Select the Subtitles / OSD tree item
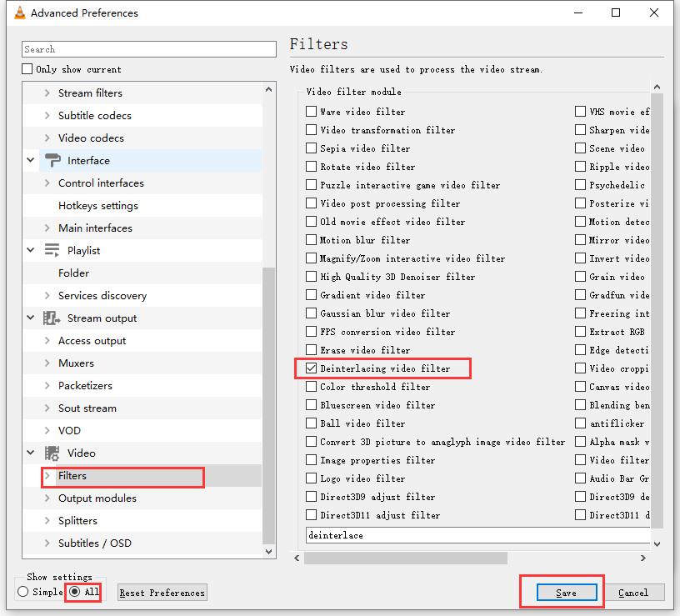 [94, 543]
